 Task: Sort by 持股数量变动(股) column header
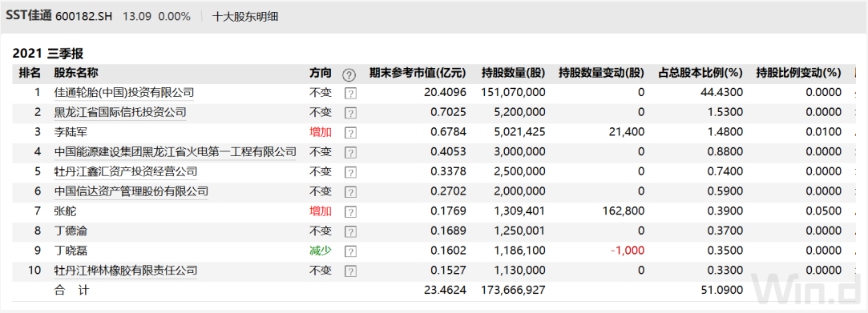602,73
